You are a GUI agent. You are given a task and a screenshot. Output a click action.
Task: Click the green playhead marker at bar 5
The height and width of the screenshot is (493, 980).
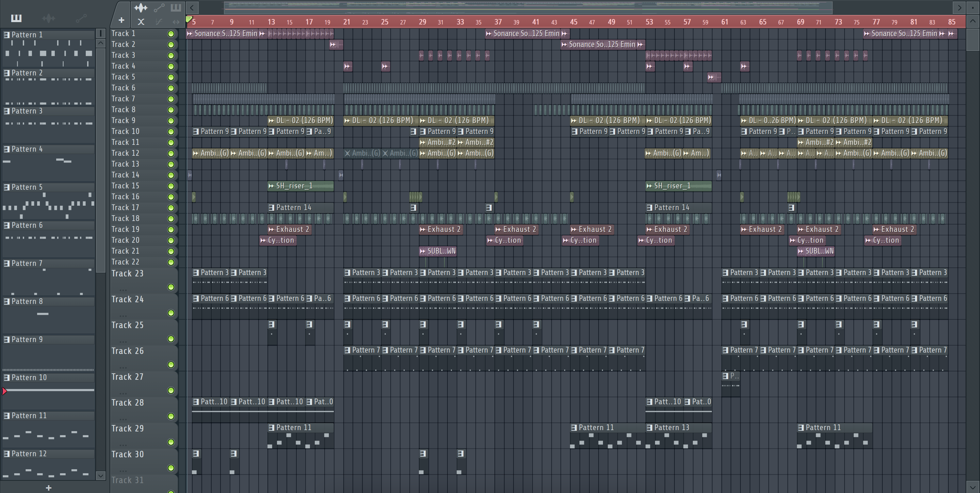[189, 19]
